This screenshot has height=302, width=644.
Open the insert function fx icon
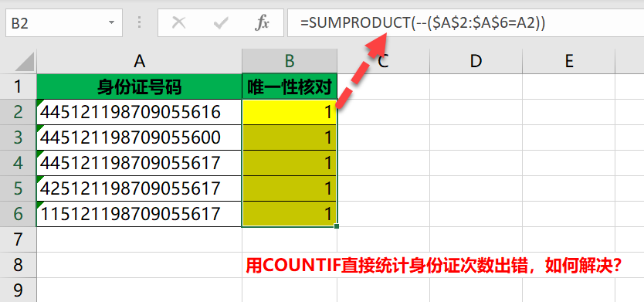(262, 23)
